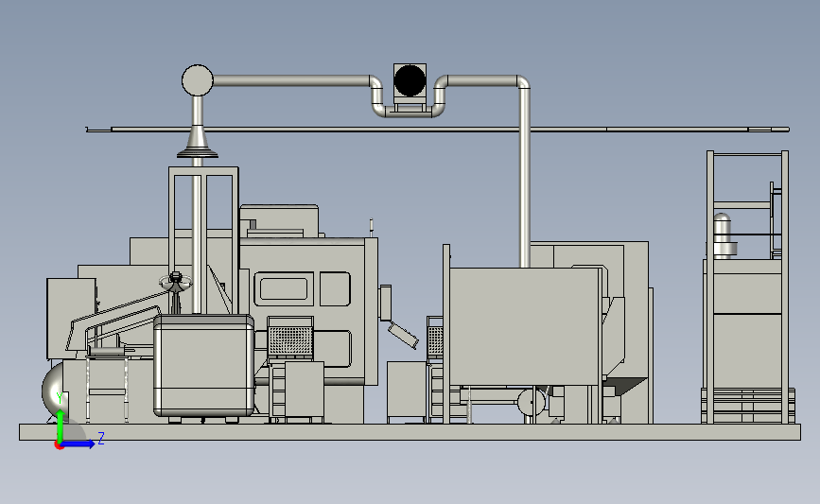Viewport: 820px width, 504px height.
Task: Select the rounded-corner tank in front of machine
Action: pos(204,366)
